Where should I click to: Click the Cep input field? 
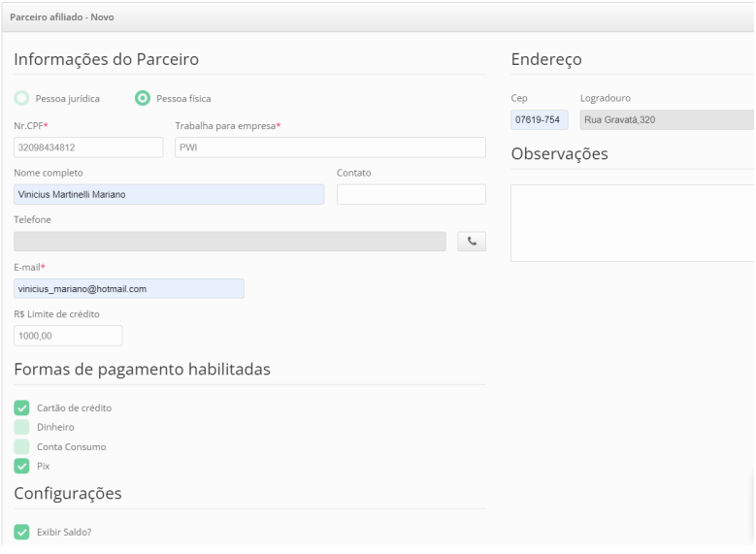(x=539, y=119)
